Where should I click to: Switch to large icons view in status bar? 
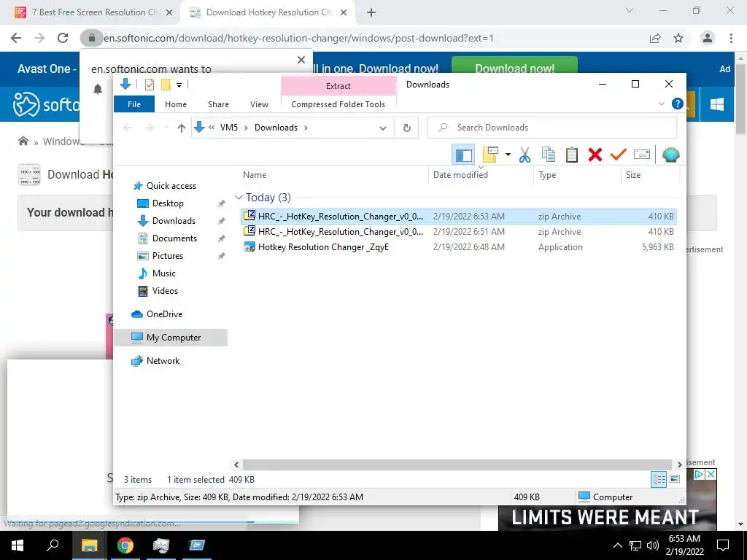tap(675, 479)
